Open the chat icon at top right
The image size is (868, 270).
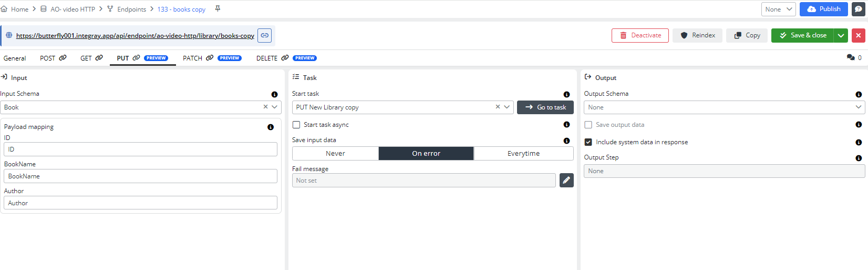[858, 9]
